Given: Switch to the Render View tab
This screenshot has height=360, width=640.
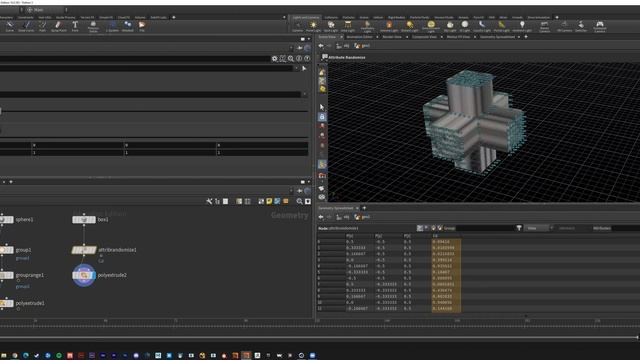Looking at the screenshot, I should coord(392,37).
